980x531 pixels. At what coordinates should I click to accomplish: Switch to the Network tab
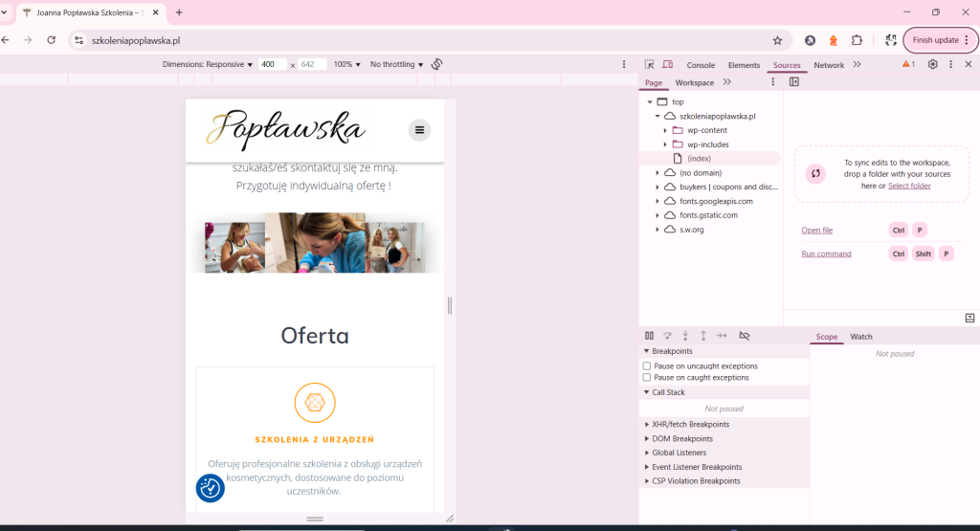(x=829, y=65)
